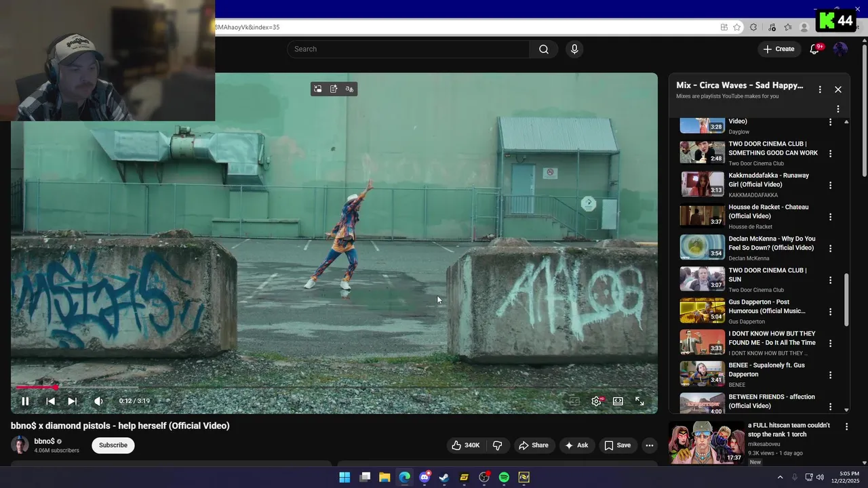Open the hitscan team recommended video thumbnail

705,442
